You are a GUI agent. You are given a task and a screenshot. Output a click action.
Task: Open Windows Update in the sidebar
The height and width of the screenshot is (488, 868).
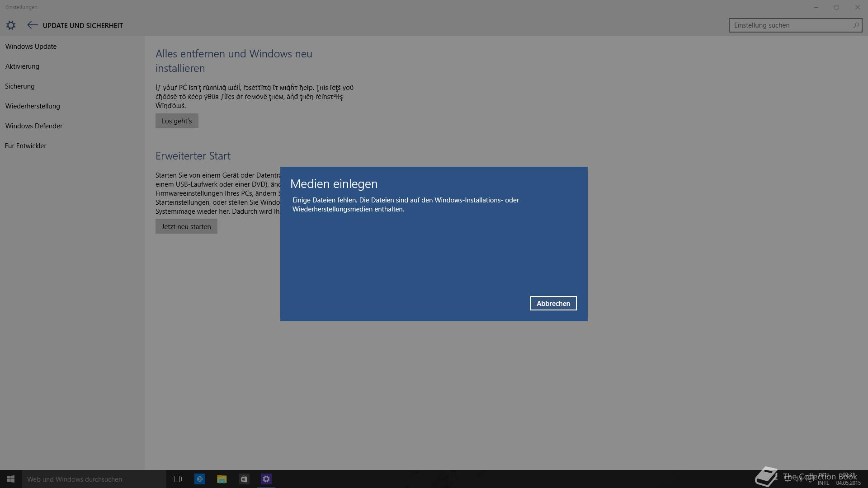31,47
